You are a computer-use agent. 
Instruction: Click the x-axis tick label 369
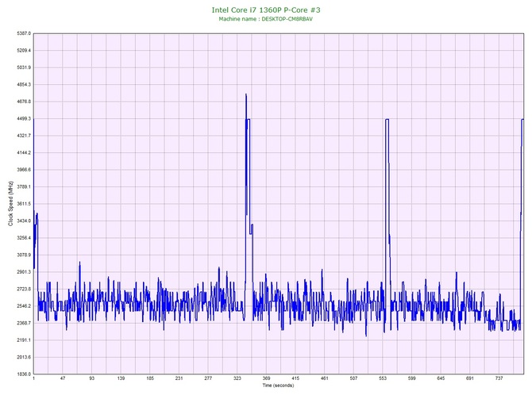click(x=266, y=378)
